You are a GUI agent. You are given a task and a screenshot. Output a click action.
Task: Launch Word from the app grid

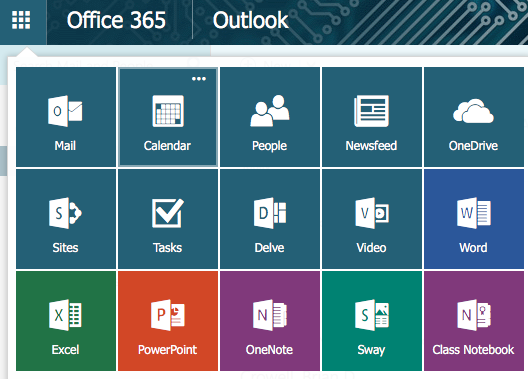(x=474, y=219)
